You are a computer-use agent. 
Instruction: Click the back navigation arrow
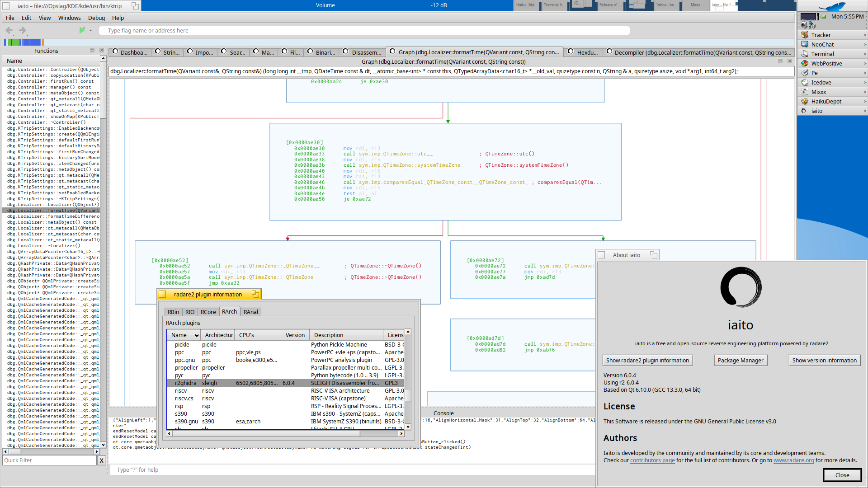(x=9, y=30)
